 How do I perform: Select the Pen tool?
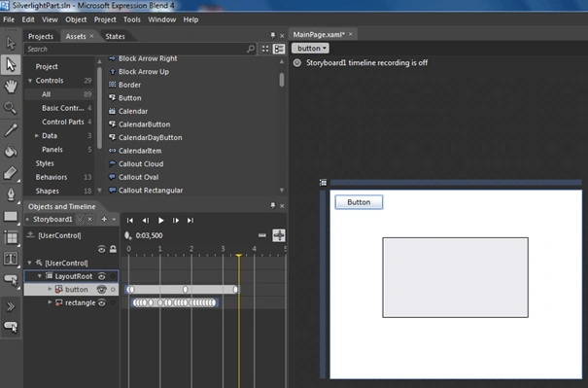tap(11, 194)
